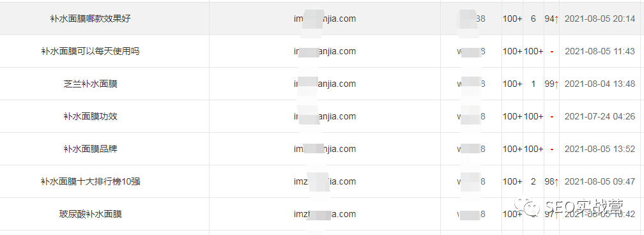Click the red dash in 补水面膜可以每天使用吗 row
This screenshot has width=644, height=235.
(x=552, y=52)
